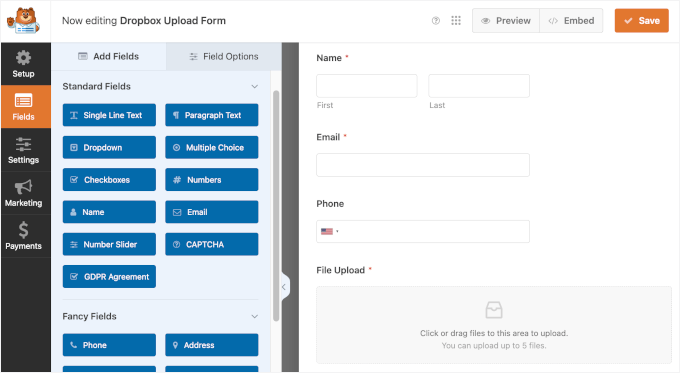This screenshot has height=373, width=680.
Task: Add a Paragraph Text field
Action: pyautogui.click(x=212, y=115)
